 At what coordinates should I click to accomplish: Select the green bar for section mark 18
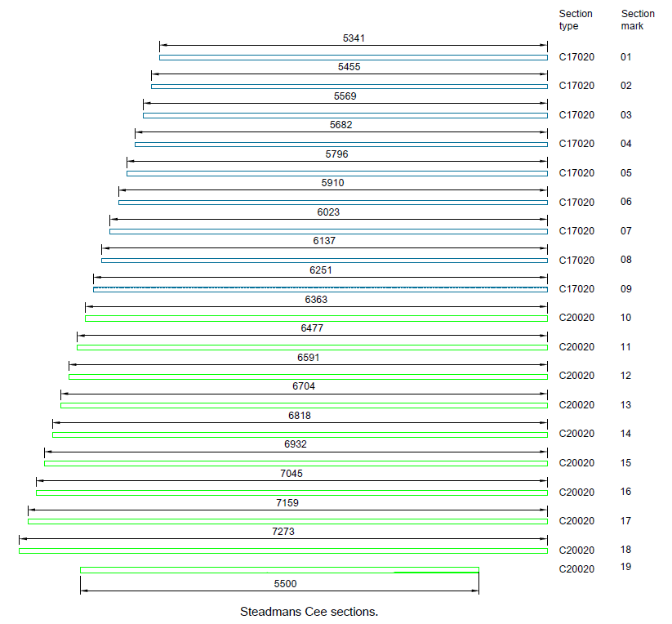click(x=283, y=550)
